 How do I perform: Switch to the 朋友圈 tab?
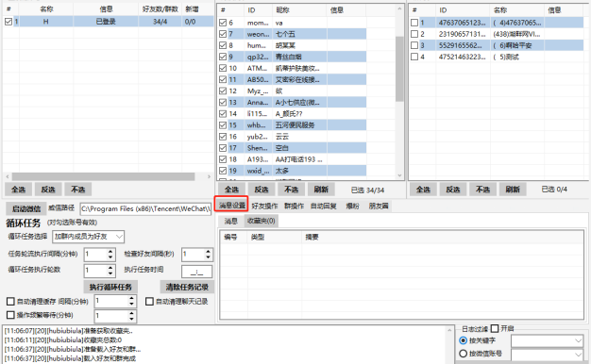379,206
